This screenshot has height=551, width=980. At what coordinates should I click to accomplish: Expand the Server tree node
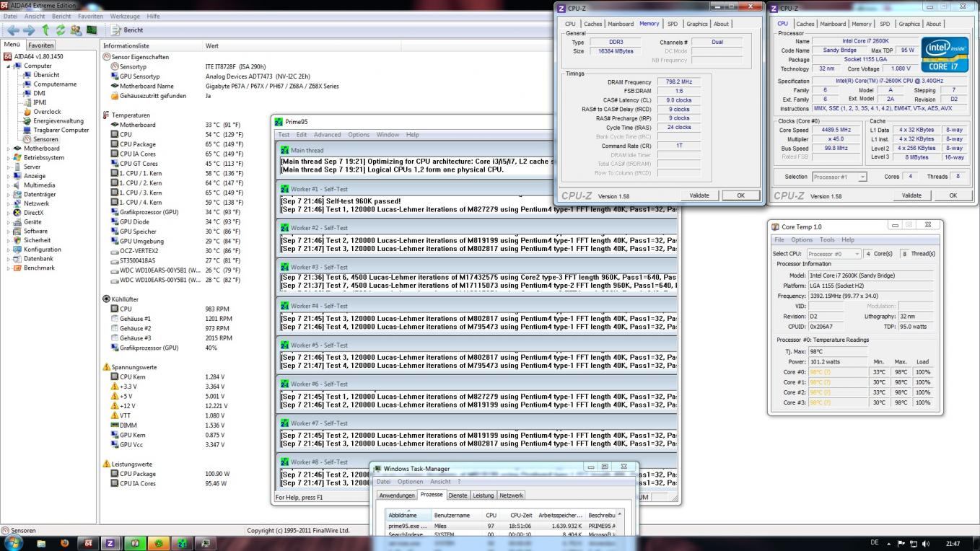[9, 167]
